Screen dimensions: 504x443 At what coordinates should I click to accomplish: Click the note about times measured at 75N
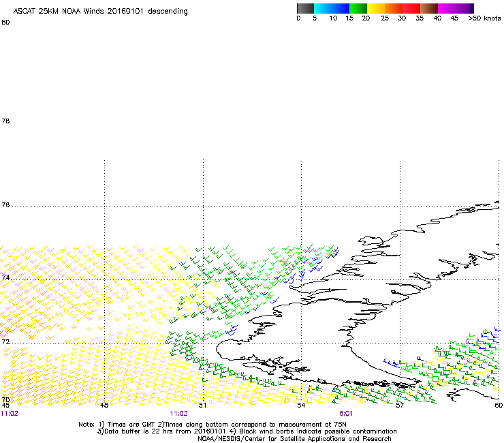point(252,425)
